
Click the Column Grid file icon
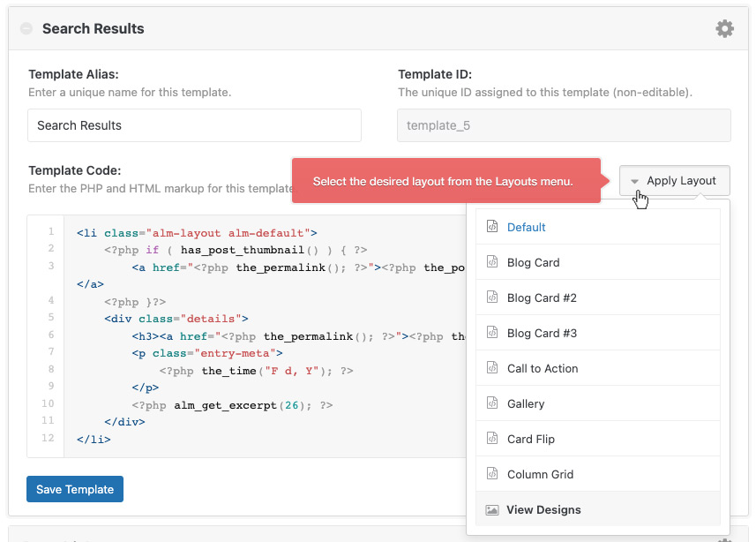[x=491, y=473]
